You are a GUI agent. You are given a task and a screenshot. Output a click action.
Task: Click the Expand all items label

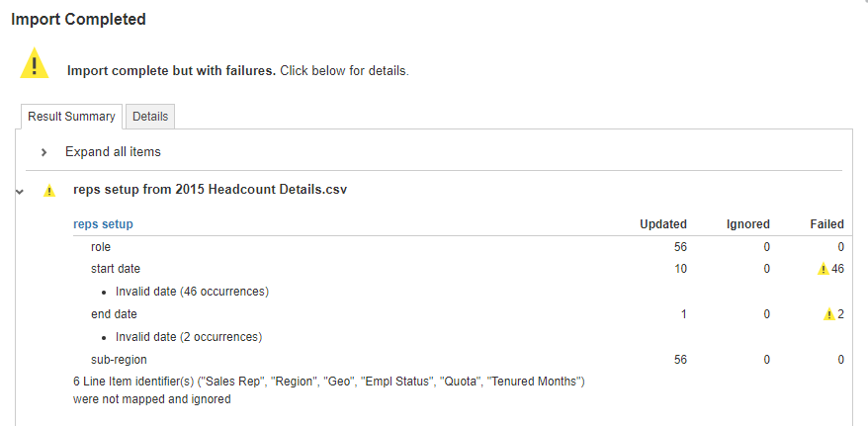point(113,151)
